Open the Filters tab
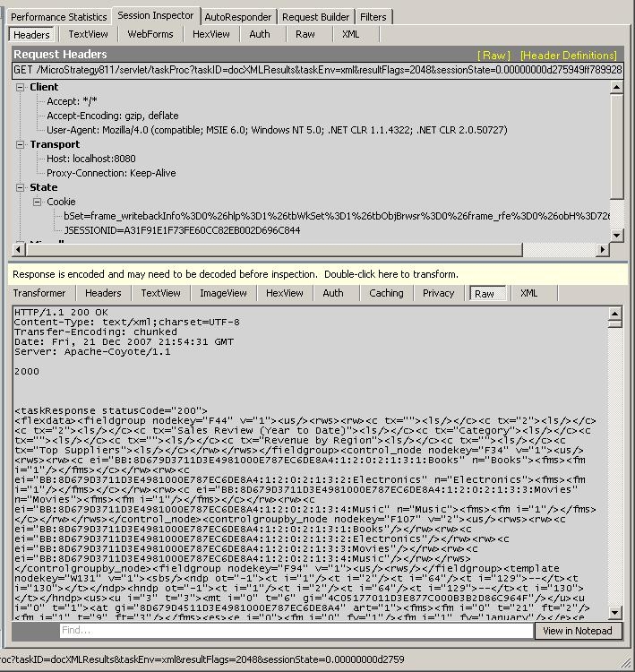The image size is (635, 672). (373, 17)
